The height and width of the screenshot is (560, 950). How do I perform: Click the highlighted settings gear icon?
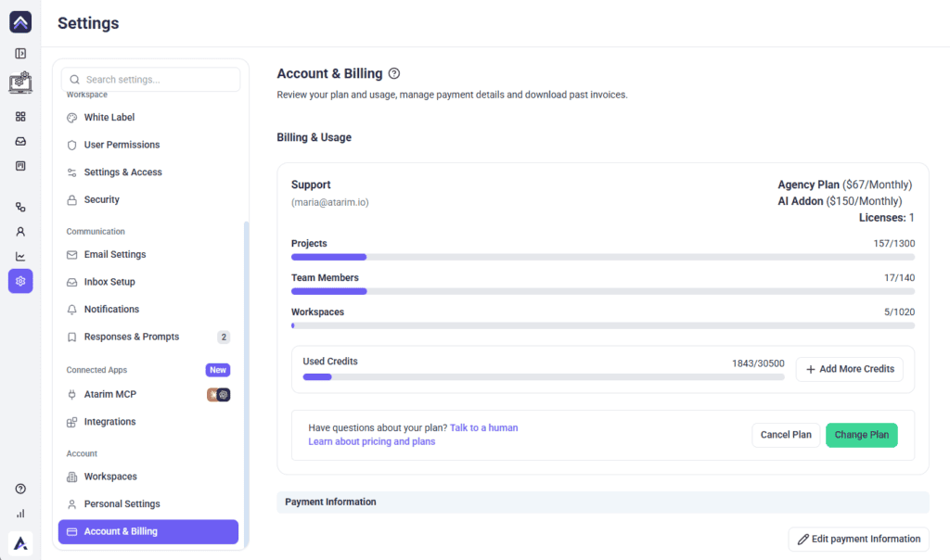[20, 281]
